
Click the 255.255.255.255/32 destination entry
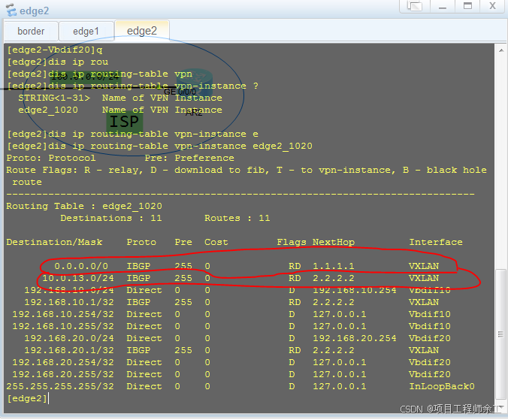click(x=60, y=386)
